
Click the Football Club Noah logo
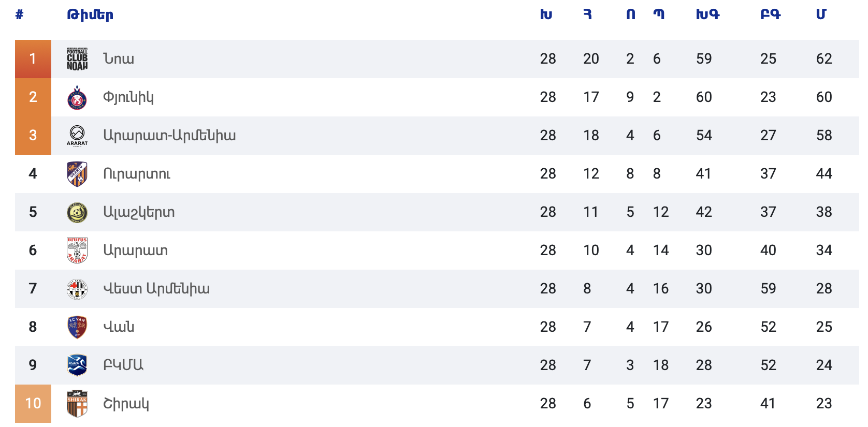point(77,59)
